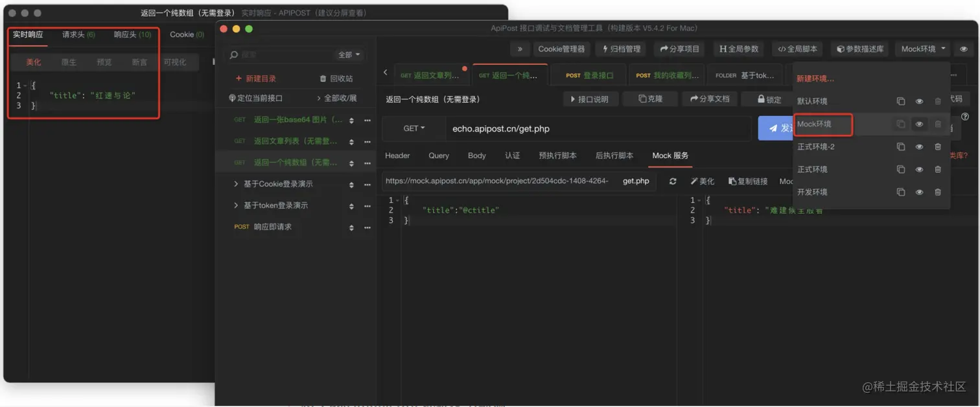Expand the 基于Cookie登录演示 folder
The height and width of the screenshot is (407, 980).
[274, 184]
